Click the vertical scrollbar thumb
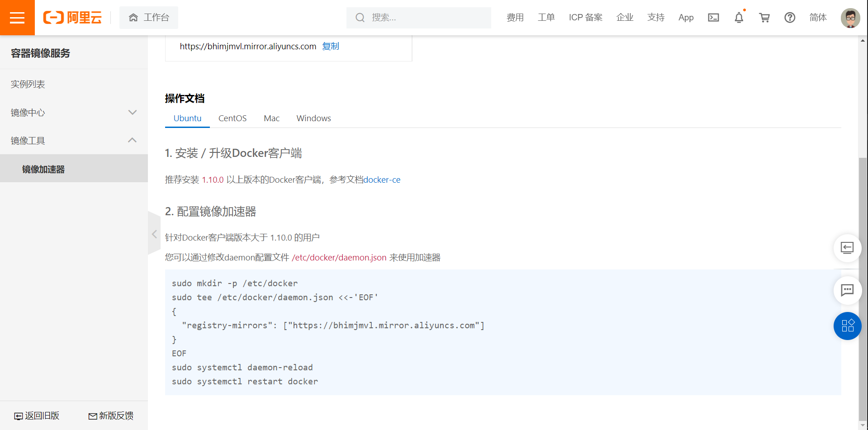868x430 pixels. click(x=863, y=289)
